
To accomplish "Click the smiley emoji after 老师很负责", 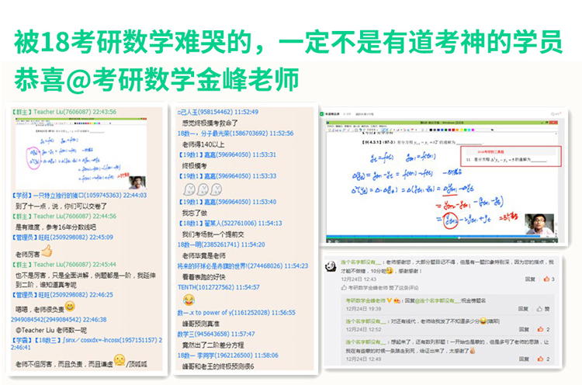I will click(70, 307).
